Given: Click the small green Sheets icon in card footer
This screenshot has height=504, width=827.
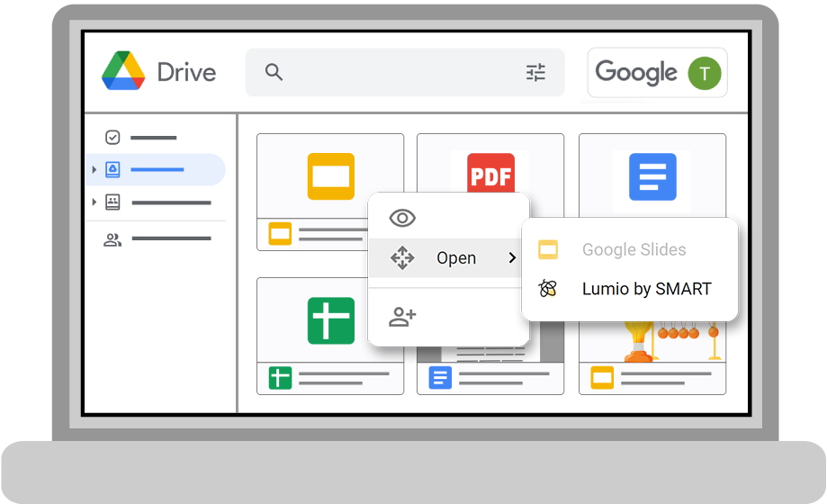Looking at the screenshot, I should (280, 378).
